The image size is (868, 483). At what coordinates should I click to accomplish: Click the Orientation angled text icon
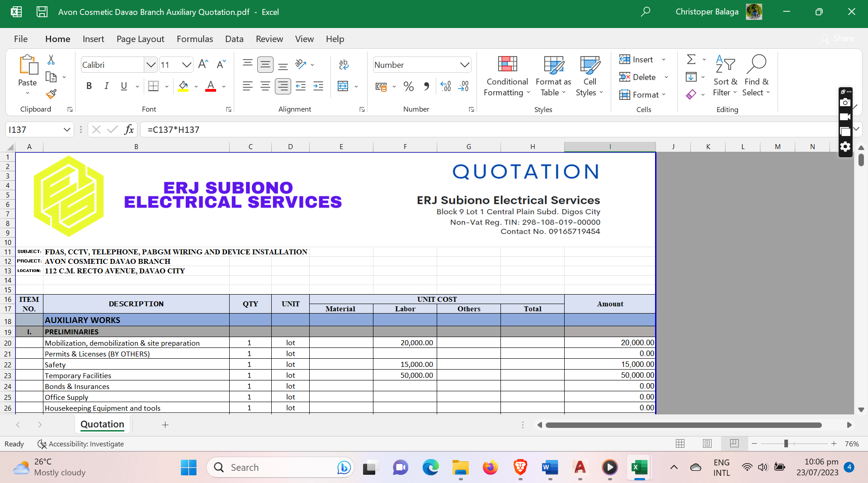[301, 65]
